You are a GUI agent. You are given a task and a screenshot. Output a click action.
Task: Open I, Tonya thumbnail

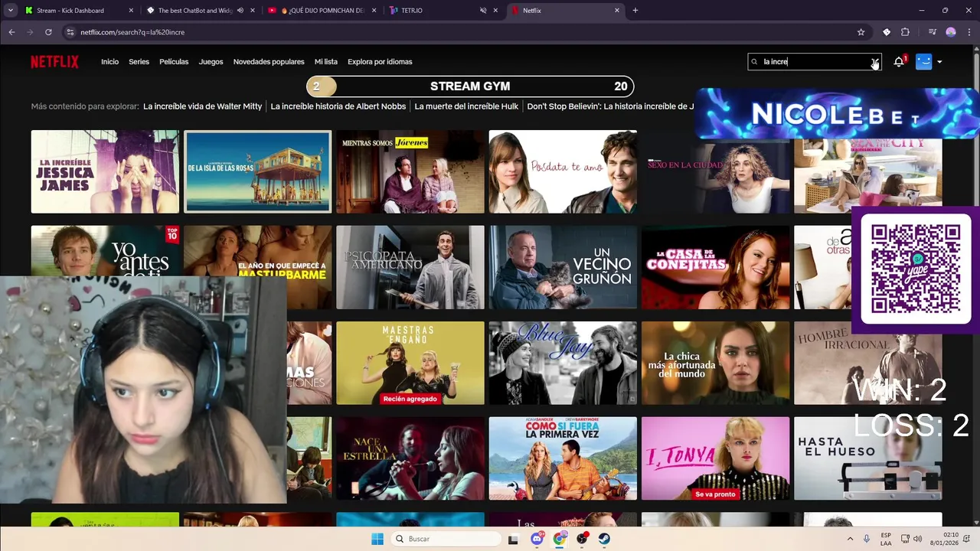[x=715, y=458]
